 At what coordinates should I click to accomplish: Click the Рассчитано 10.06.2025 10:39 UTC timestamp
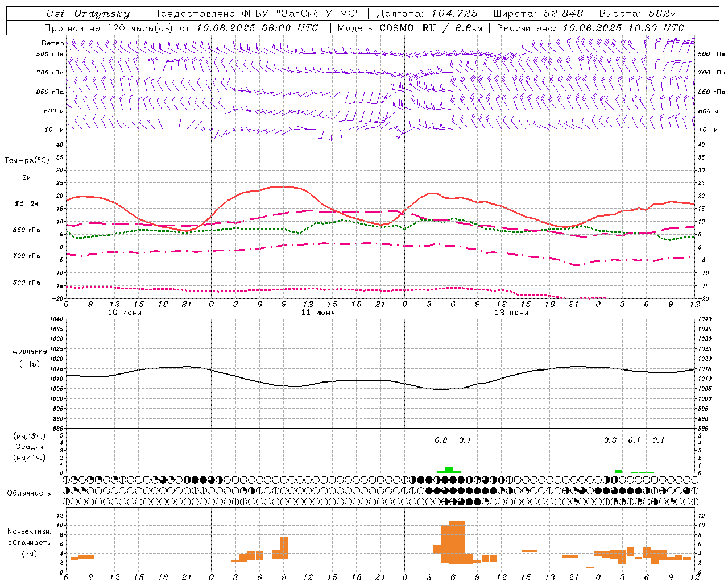point(590,27)
